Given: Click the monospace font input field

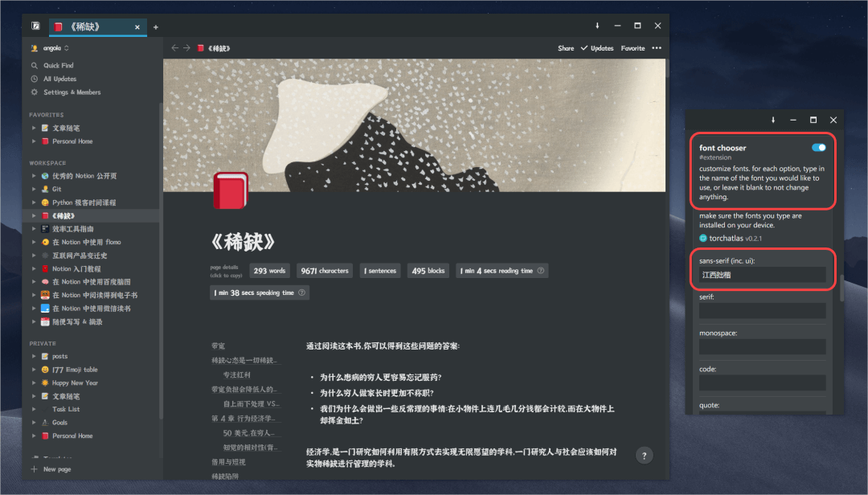Looking at the screenshot, I should [762, 346].
